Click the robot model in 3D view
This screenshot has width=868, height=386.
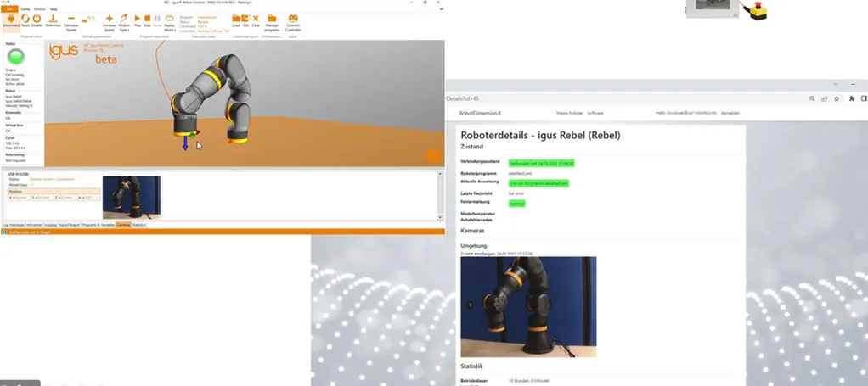pos(213,98)
